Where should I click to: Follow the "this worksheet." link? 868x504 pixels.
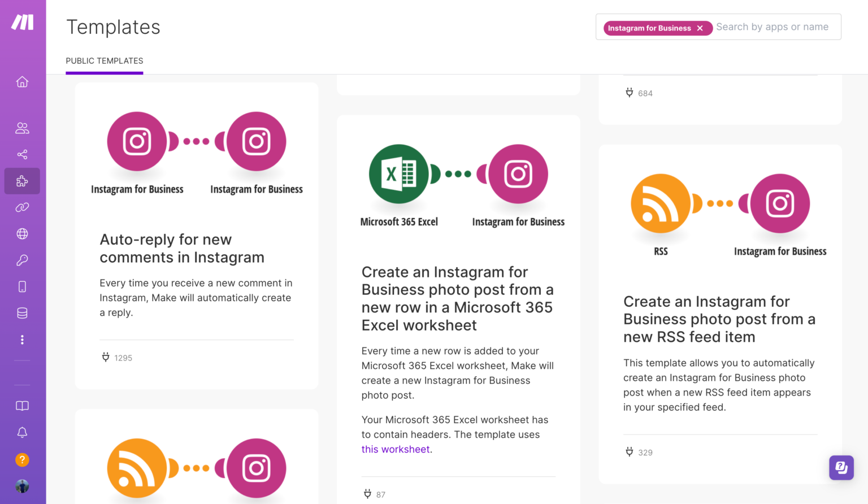[397, 449]
